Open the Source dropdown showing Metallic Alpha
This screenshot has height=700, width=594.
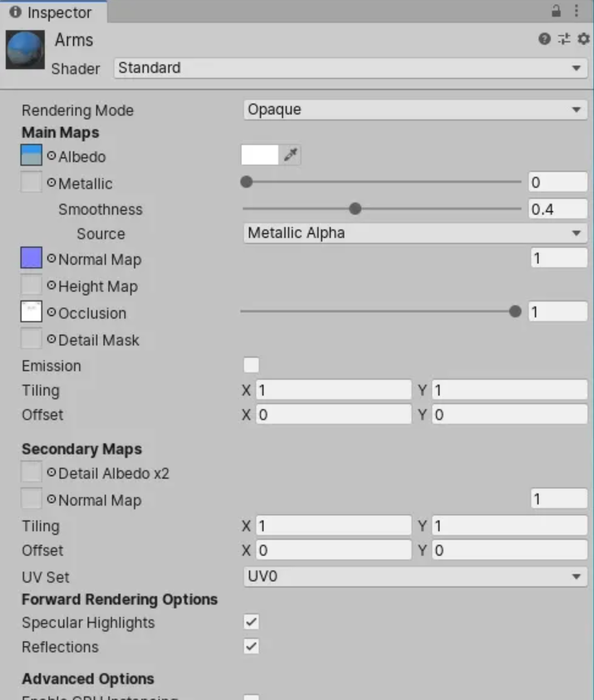(415, 234)
